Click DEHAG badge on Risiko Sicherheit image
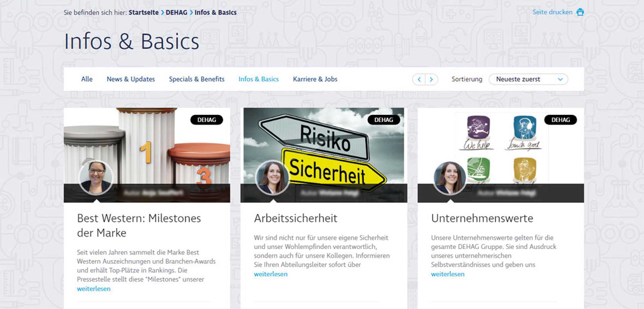The image size is (644, 309). coord(384,120)
